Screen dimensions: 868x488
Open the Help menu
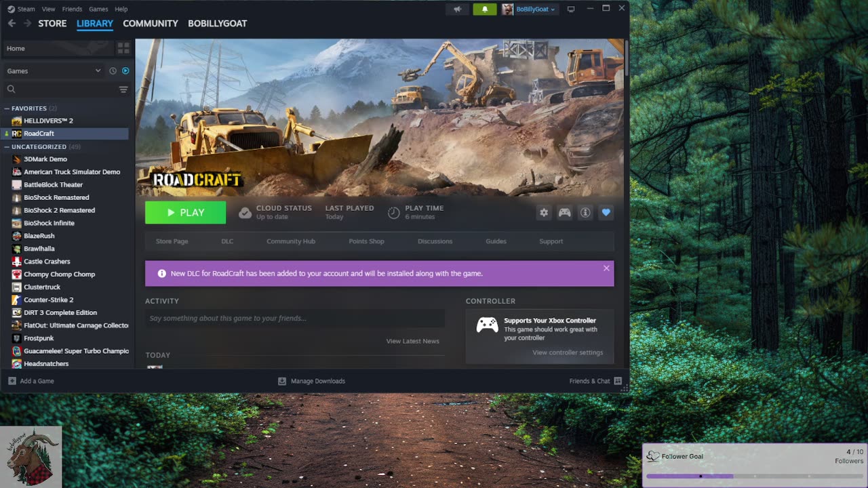pyautogui.click(x=121, y=9)
